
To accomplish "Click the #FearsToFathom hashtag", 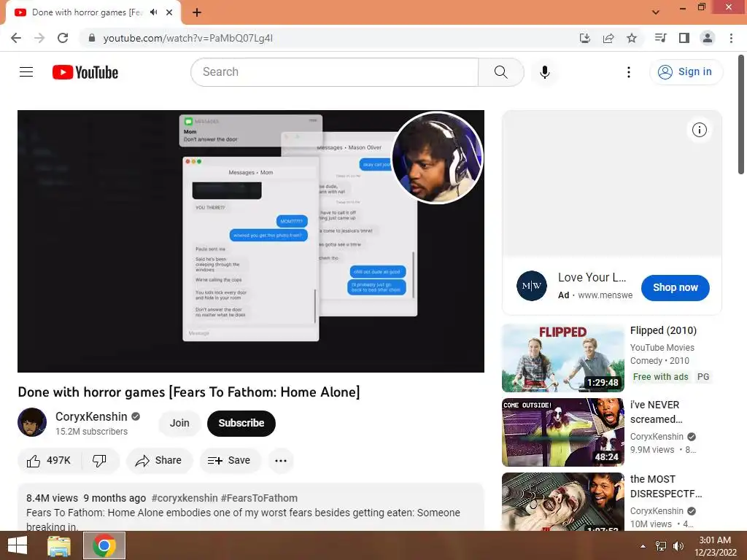I will (x=259, y=498).
